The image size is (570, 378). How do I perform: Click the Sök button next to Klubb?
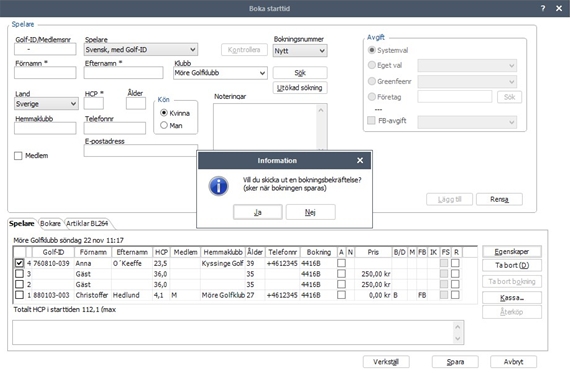click(x=300, y=73)
